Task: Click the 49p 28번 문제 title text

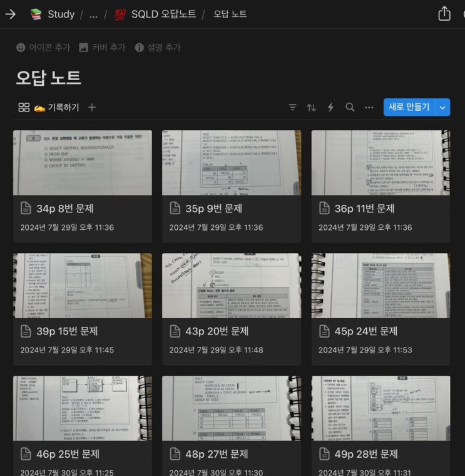Action: pyautogui.click(x=366, y=454)
